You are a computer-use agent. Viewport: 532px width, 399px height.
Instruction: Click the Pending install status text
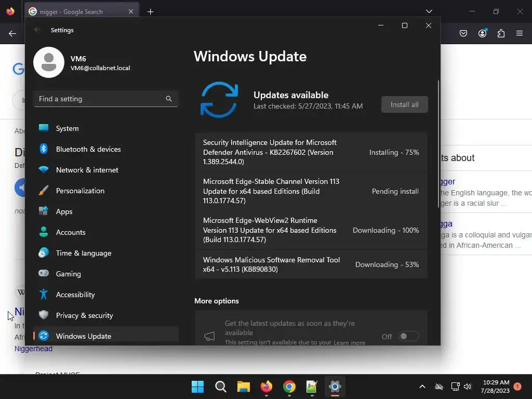pos(395,191)
